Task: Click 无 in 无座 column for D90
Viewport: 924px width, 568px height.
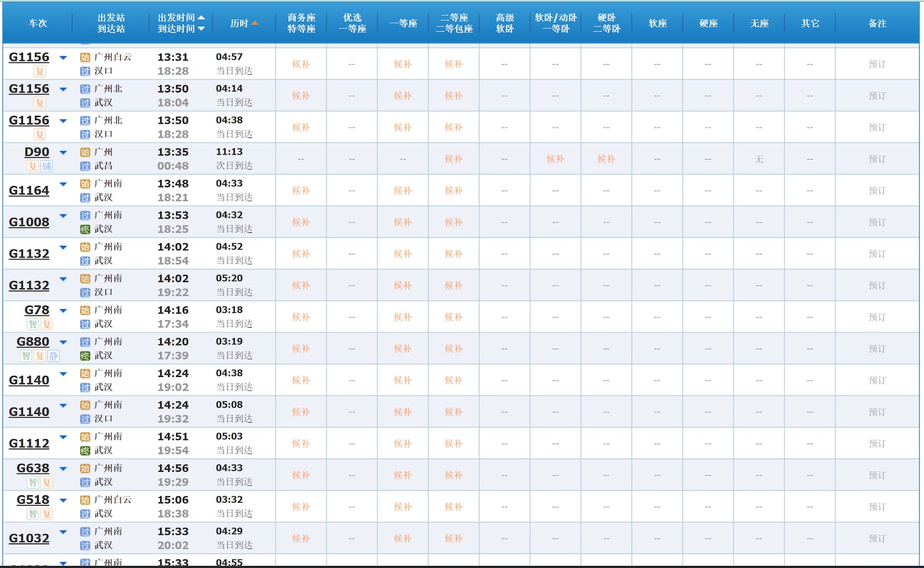Action: pos(759,159)
